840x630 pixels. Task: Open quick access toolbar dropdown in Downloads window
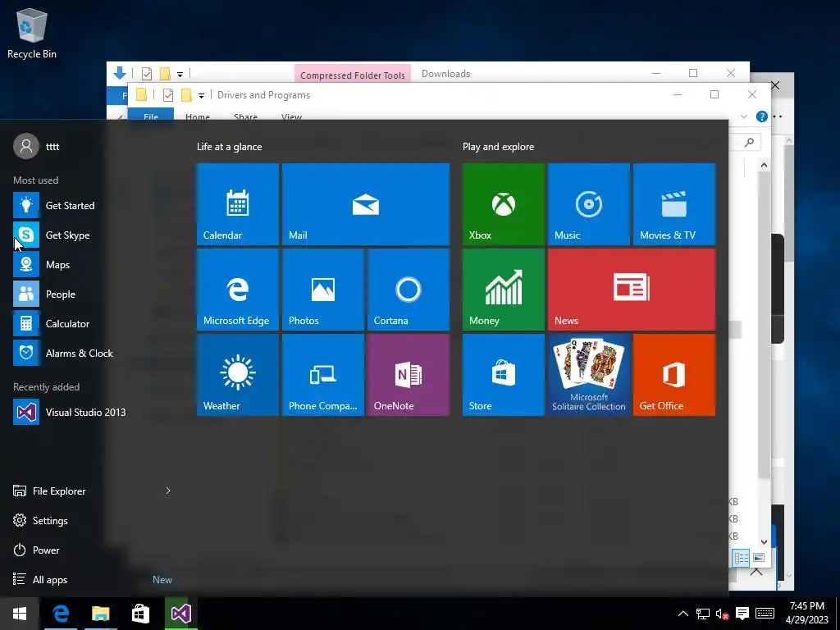tap(180, 74)
